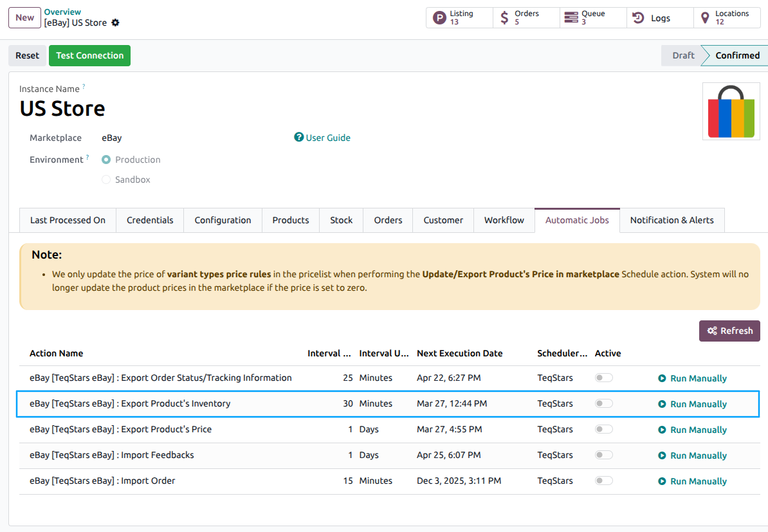The height and width of the screenshot is (532, 768).
Task: Click the Listing P icon
Action: (x=439, y=18)
